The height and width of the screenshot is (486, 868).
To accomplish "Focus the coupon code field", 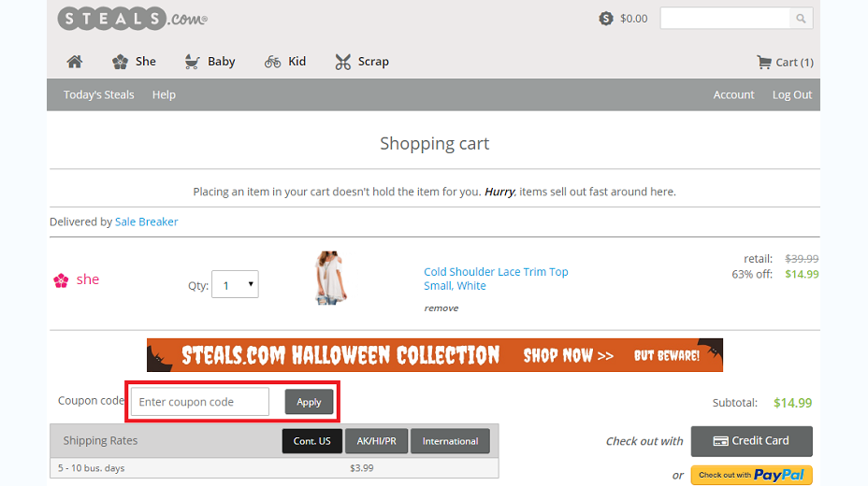I will pyautogui.click(x=200, y=402).
